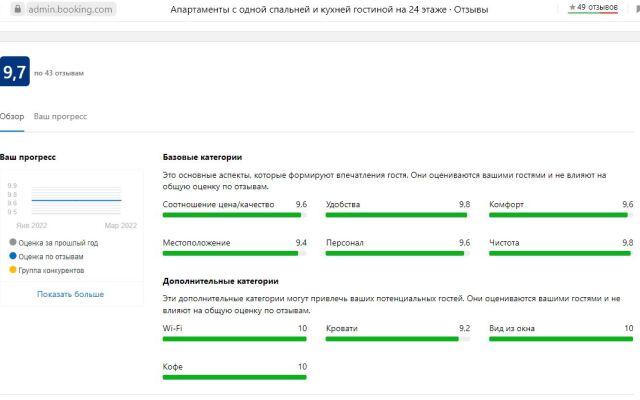Open the Ваш прогресс tab
The width and height of the screenshot is (640, 400).
60,116
